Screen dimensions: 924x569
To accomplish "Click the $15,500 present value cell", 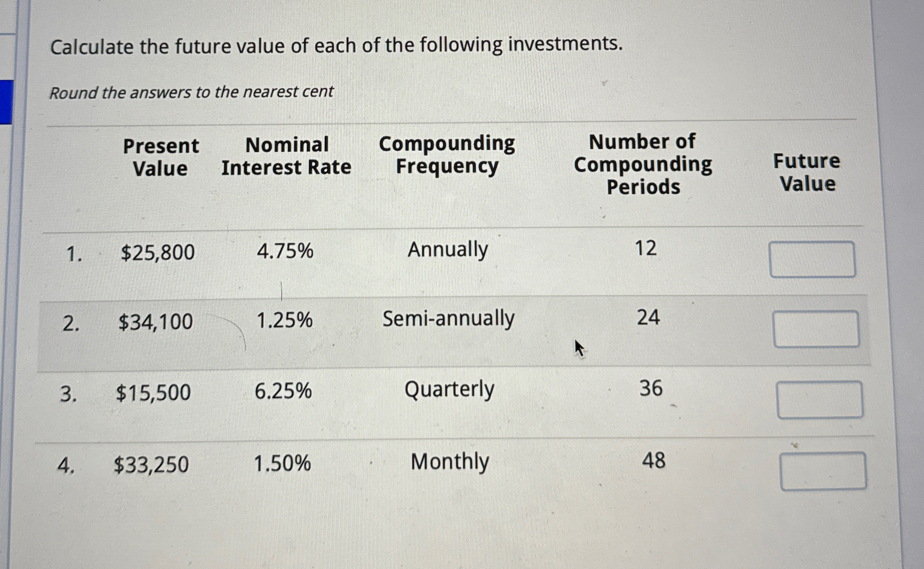I will coord(153,393).
